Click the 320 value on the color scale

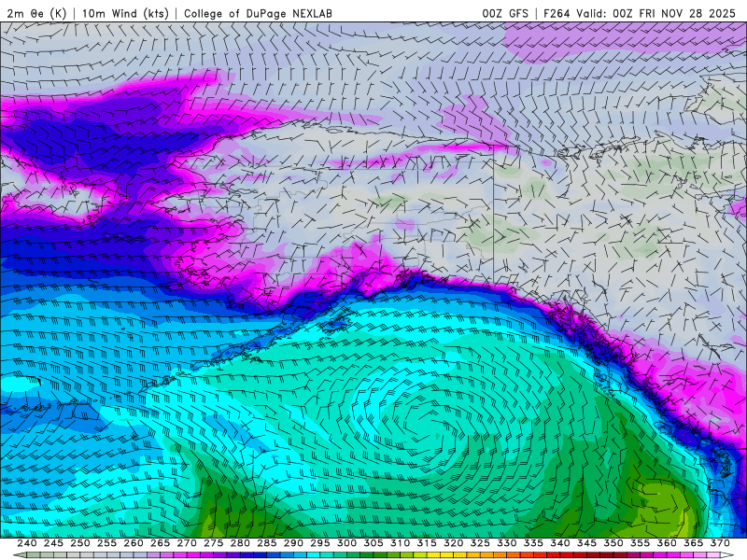(454, 543)
